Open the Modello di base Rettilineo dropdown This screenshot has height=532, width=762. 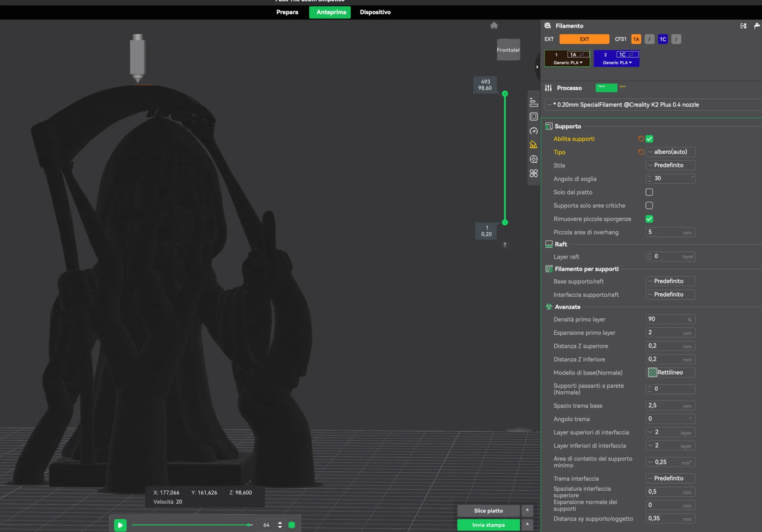tap(670, 372)
